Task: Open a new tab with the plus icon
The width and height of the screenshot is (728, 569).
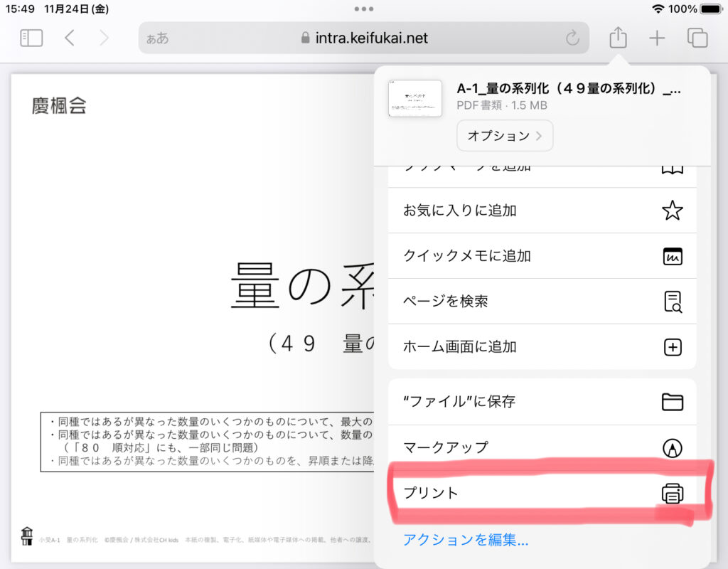Action: pyautogui.click(x=657, y=38)
